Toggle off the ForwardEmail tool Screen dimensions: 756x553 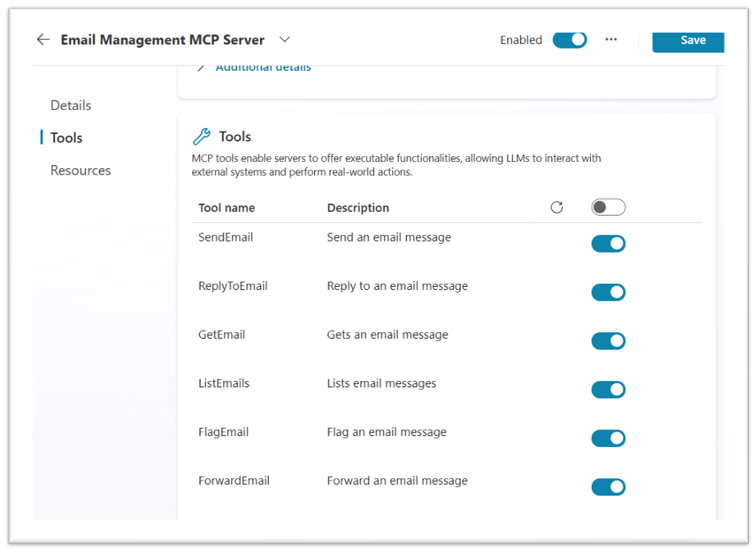[x=608, y=487]
